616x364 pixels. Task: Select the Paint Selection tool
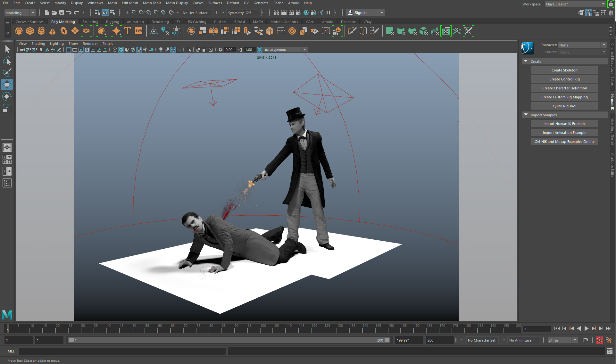point(7,73)
